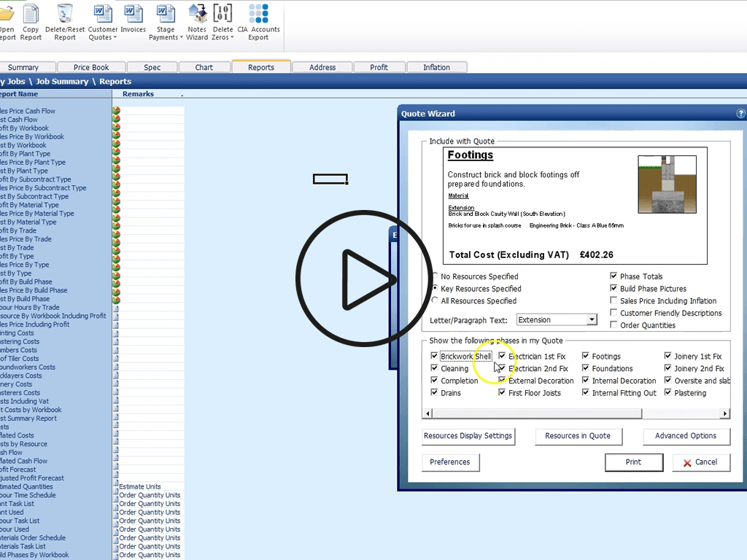The width and height of the screenshot is (747, 560).
Task: Enable Customer Friendly Descriptions checkbox
Action: pyautogui.click(x=614, y=312)
